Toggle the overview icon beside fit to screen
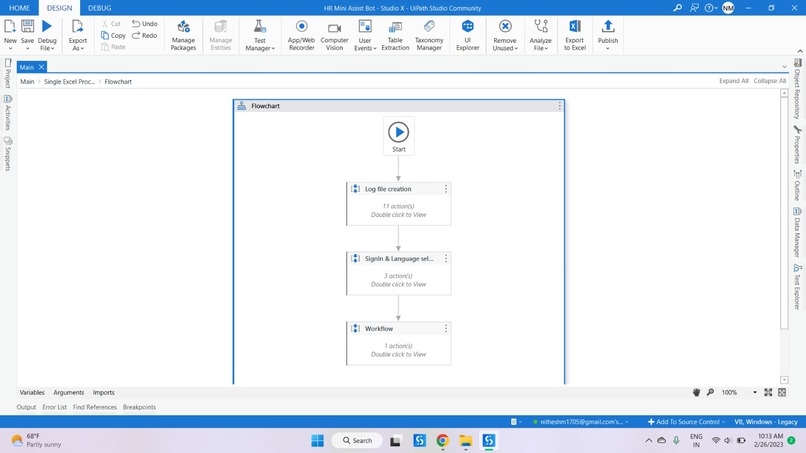Image resolution: width=806 pixels, height=453 pixels. (x=782, y=392)
